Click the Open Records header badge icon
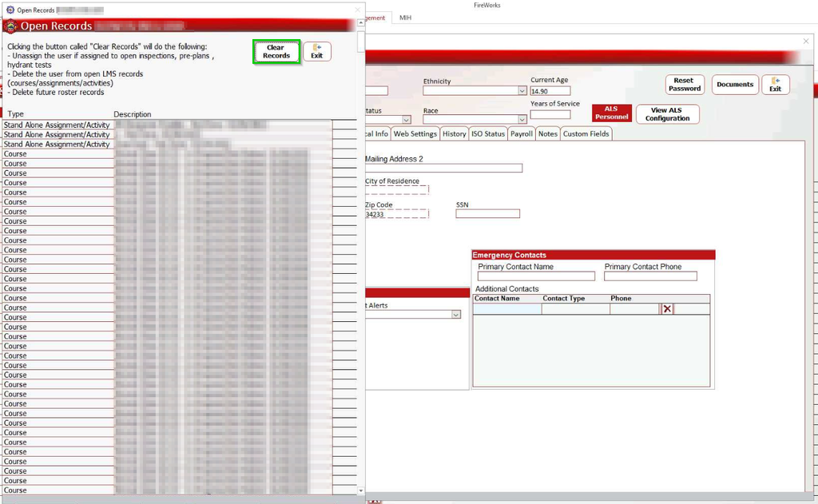The height and width of the screenshot is (504, 818). coord(10,26)
